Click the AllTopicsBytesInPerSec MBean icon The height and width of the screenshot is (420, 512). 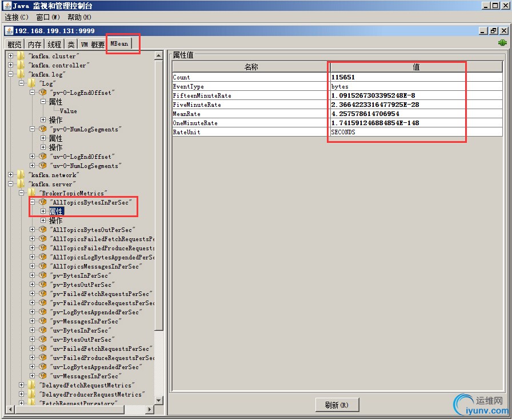[x=42, y=202]
